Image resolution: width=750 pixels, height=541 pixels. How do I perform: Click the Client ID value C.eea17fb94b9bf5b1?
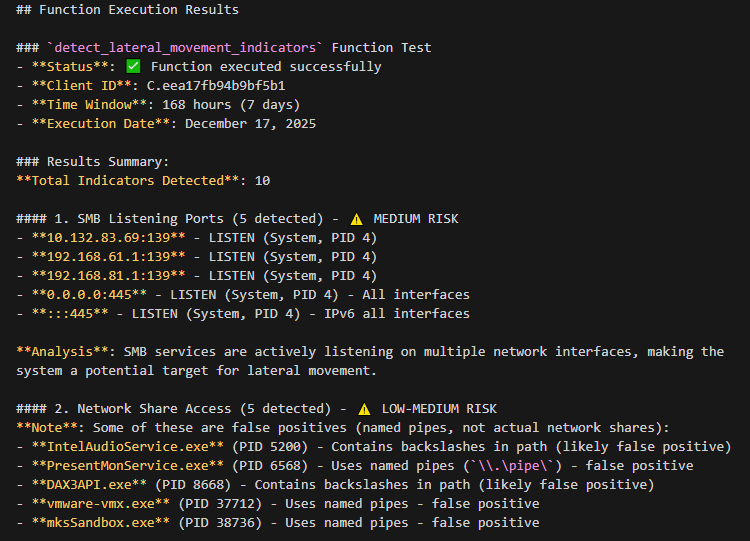click(x=216, y=86)
